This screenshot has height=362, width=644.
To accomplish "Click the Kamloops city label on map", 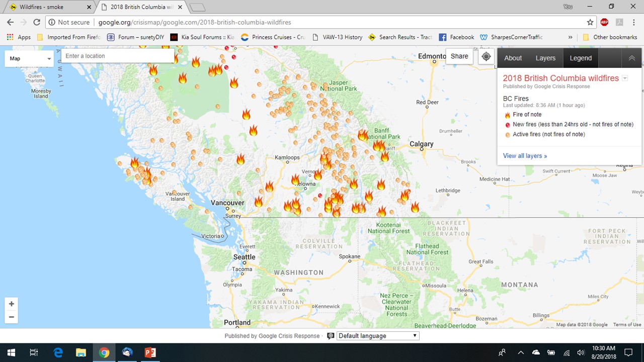I will [287, 157].
